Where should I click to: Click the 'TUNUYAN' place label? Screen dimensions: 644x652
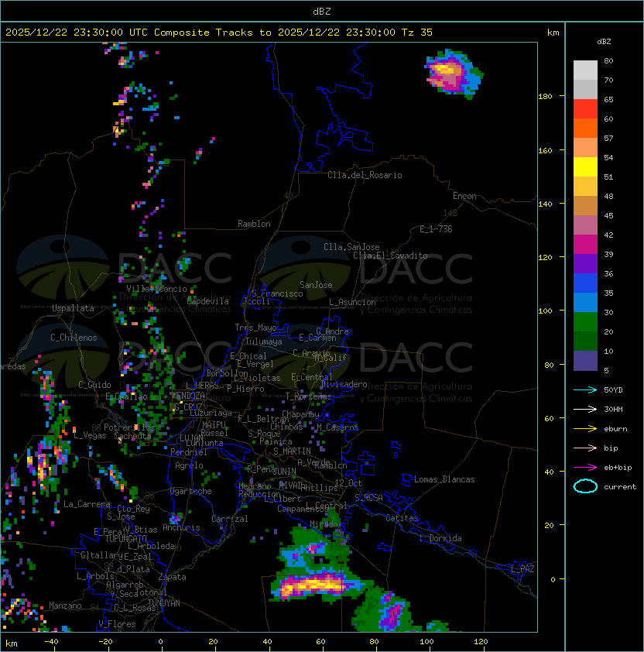click(x=163, y=603)
